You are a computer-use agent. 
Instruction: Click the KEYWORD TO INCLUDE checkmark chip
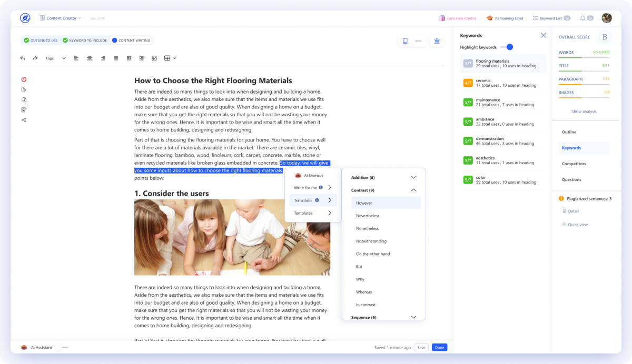pyautogui.click(x=84, y=40)
